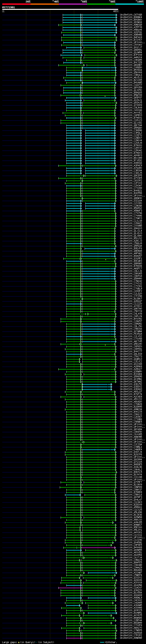146x644 pixels.
Task: Select the UniRef100_Q01CJ7 label
Action: click(131, 47)
